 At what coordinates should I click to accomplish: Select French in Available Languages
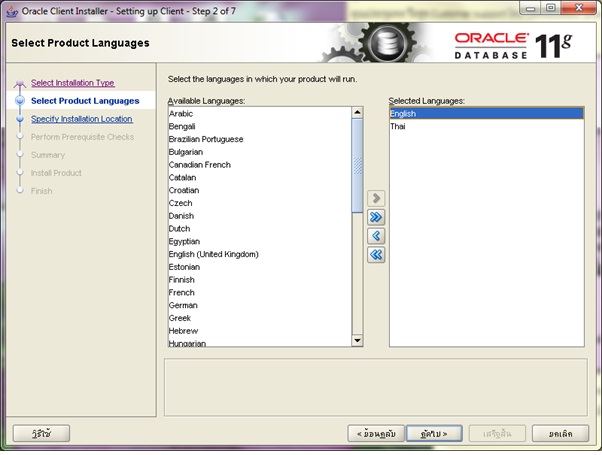tap(260, 293)
